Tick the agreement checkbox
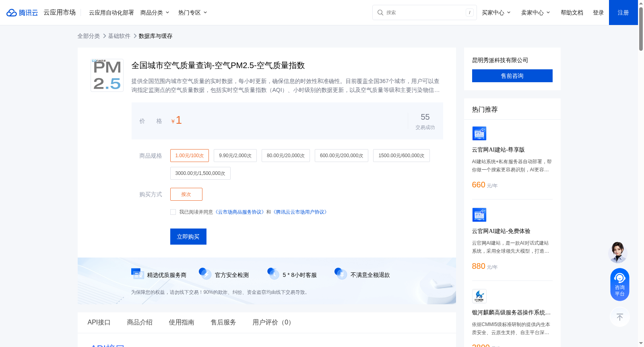Image resolution: width=644 pixels, height=347 pixels. click(173, 212)
